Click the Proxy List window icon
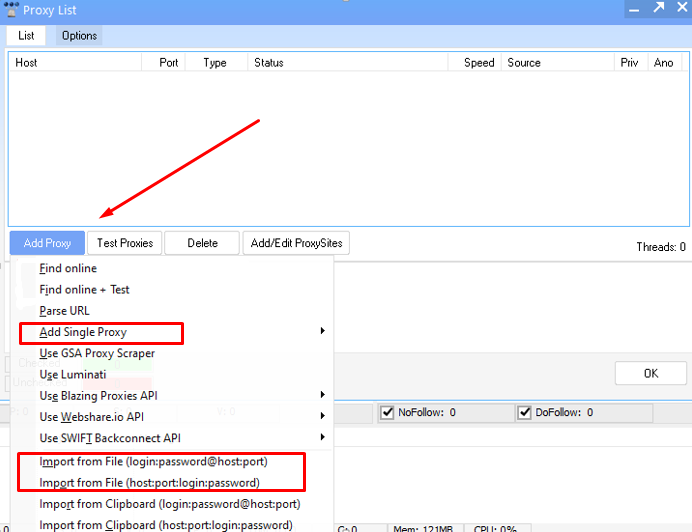Screen dimensions: 692x532 10,10
